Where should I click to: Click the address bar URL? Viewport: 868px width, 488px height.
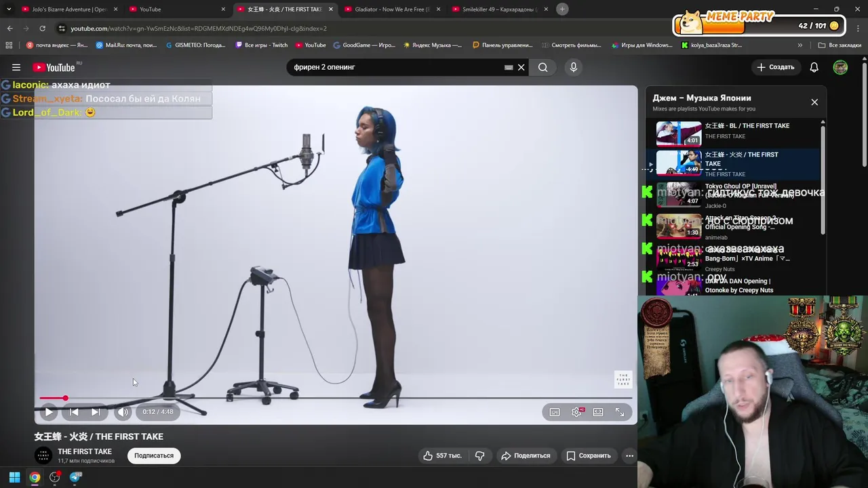(x=199, y=28)
